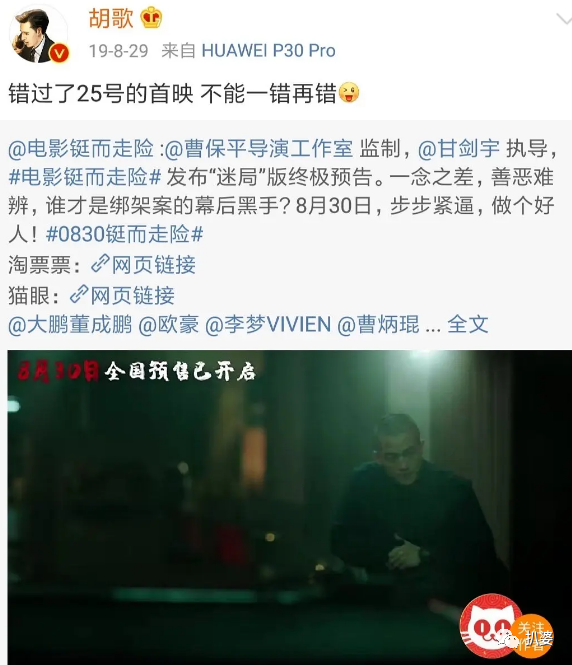Expand full text with 全文
Screen dimensions: 572x665
click(x=468, y=325)
